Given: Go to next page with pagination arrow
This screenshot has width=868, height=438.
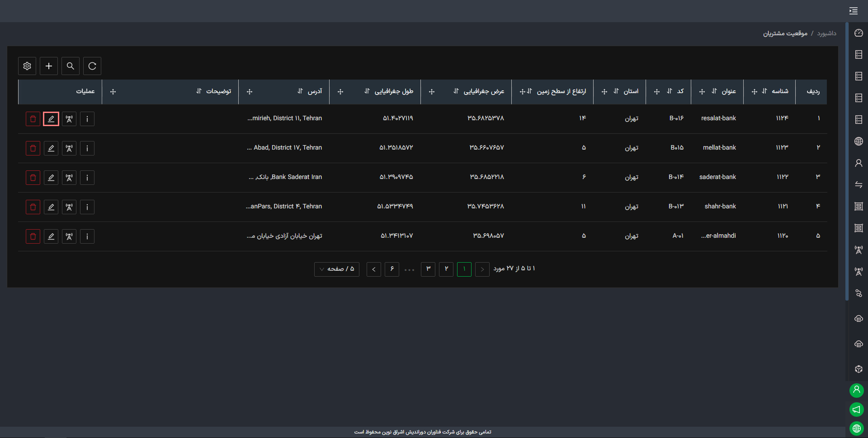Looking at the screenshot, I should [374, 269].
